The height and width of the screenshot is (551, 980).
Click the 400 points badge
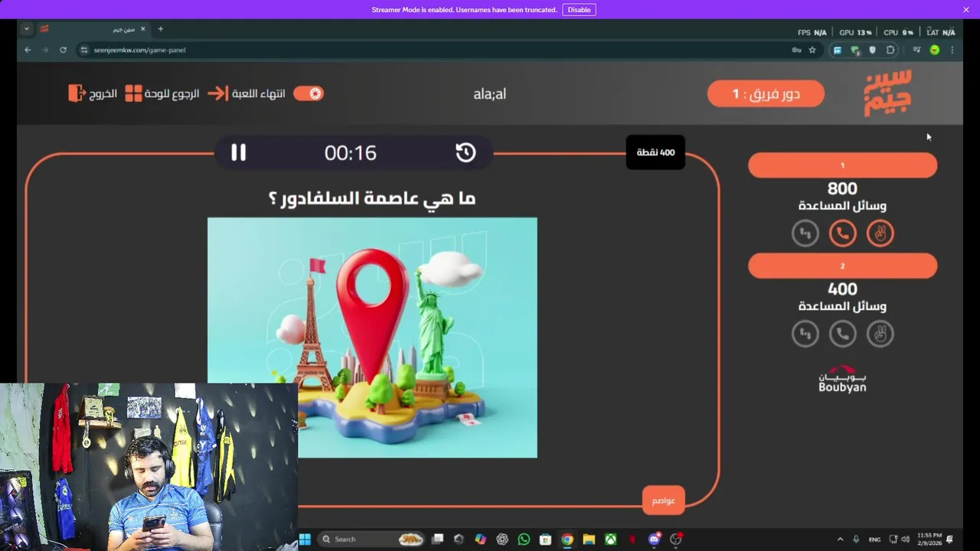click(x=655, y=152)
